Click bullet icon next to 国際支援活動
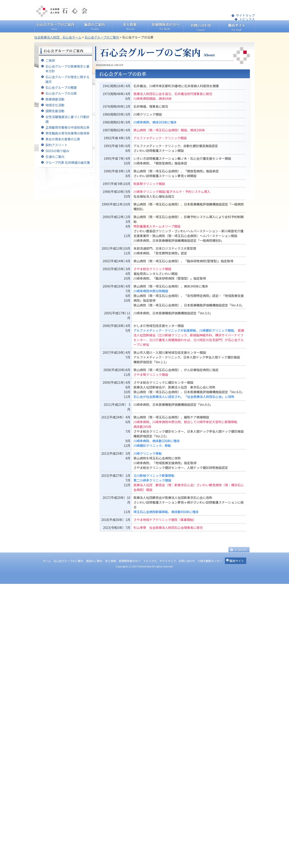This screenshot has width=289, height=868. pos(42,111)
